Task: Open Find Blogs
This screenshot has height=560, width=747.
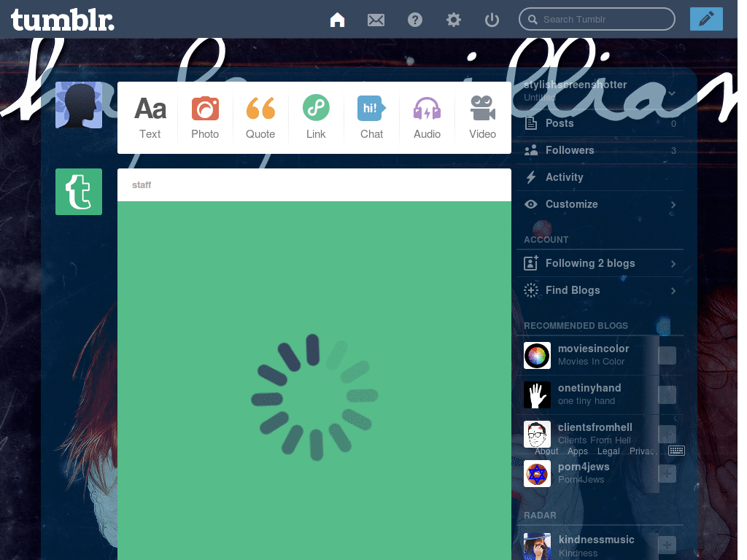Action: tap(600, 290)
